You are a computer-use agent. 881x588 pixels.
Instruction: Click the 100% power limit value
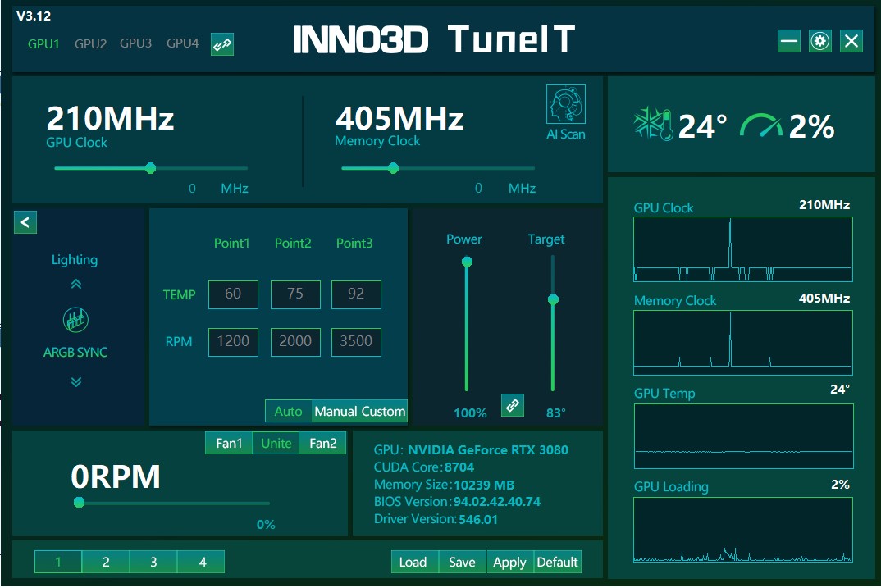coord(470,413)
